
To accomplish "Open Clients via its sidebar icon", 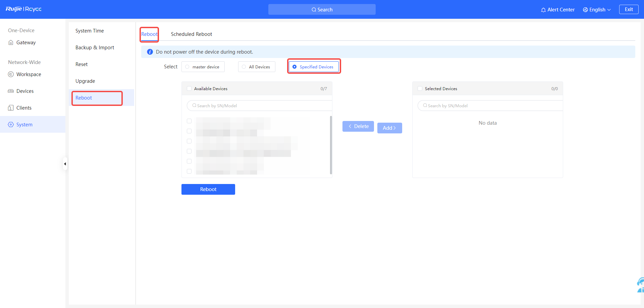I will click(11, 108).
